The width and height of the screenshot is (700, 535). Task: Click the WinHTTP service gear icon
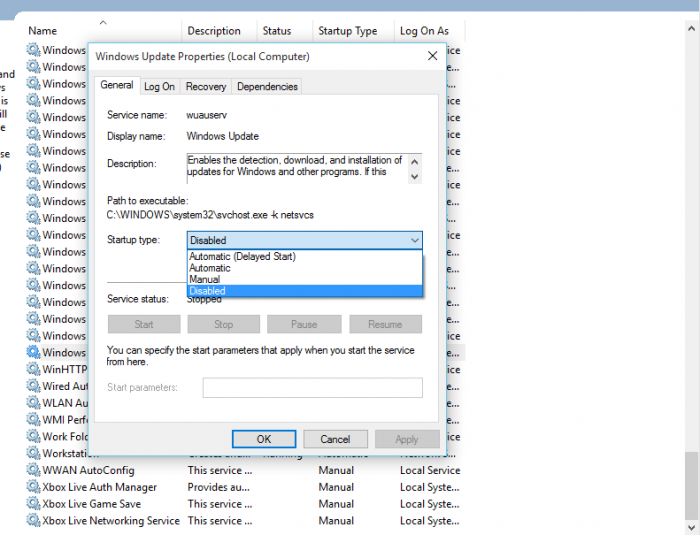[33, 369]
